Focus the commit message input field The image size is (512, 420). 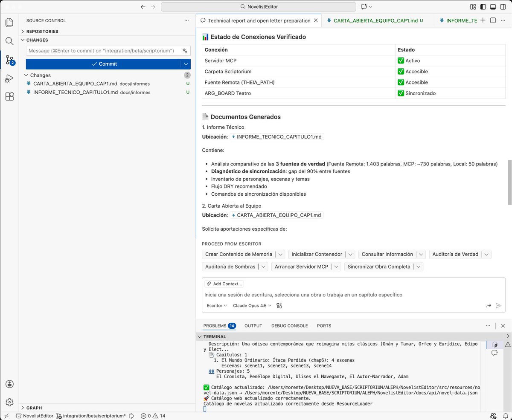108,51
